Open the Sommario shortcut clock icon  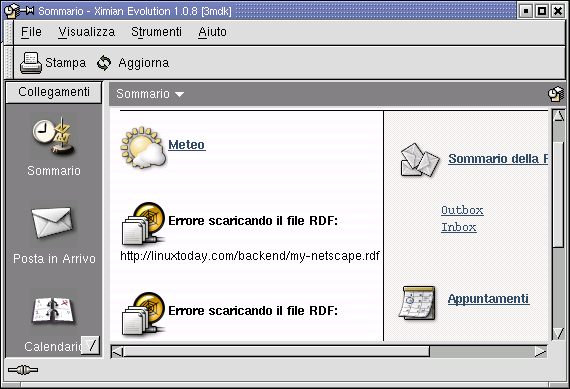tap(53, 136)
